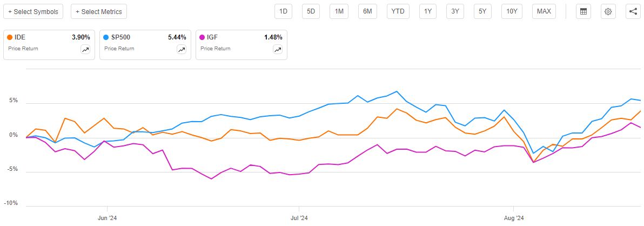
Task: Show the 1Y price range
Action: coord(427,11)
